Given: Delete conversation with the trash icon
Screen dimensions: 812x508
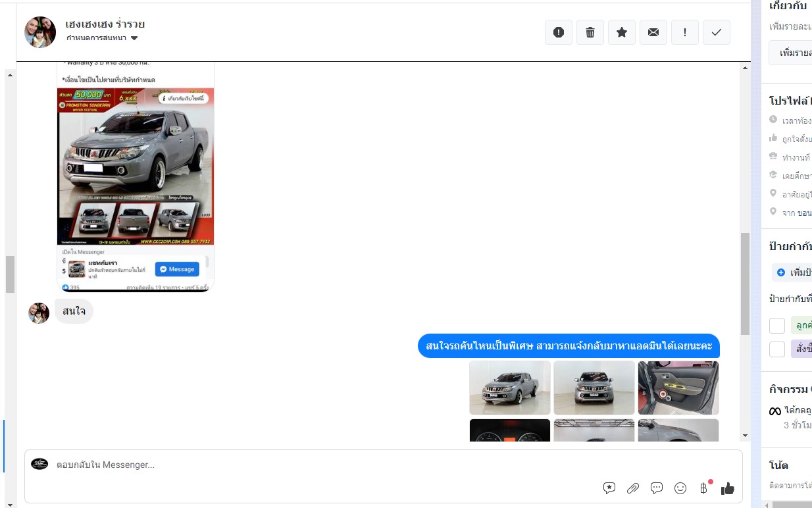Looking at the screenshot, I should pyautogui.click(x=590, y=32).
